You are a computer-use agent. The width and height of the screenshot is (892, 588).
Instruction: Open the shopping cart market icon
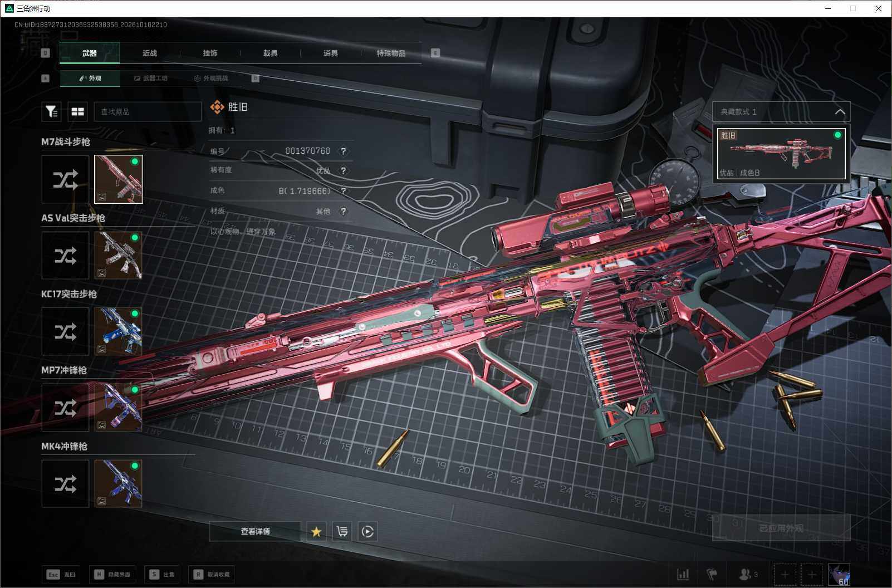click(x=342, y=532)
